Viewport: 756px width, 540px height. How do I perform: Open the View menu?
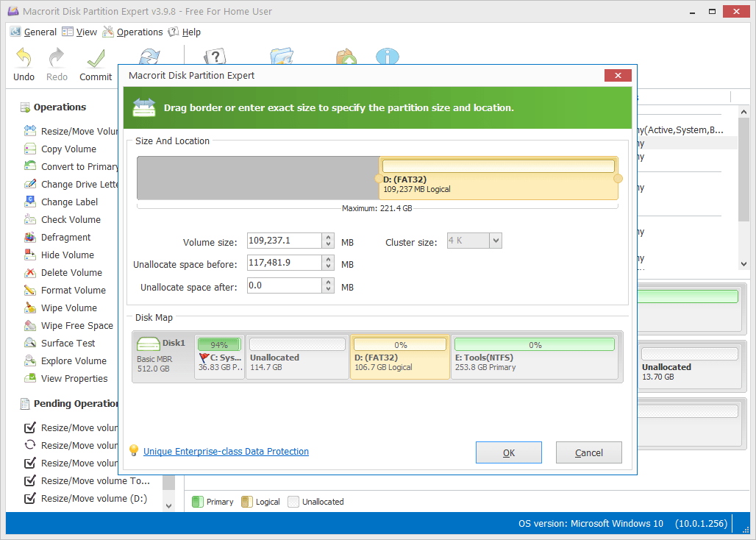(79, 32)
